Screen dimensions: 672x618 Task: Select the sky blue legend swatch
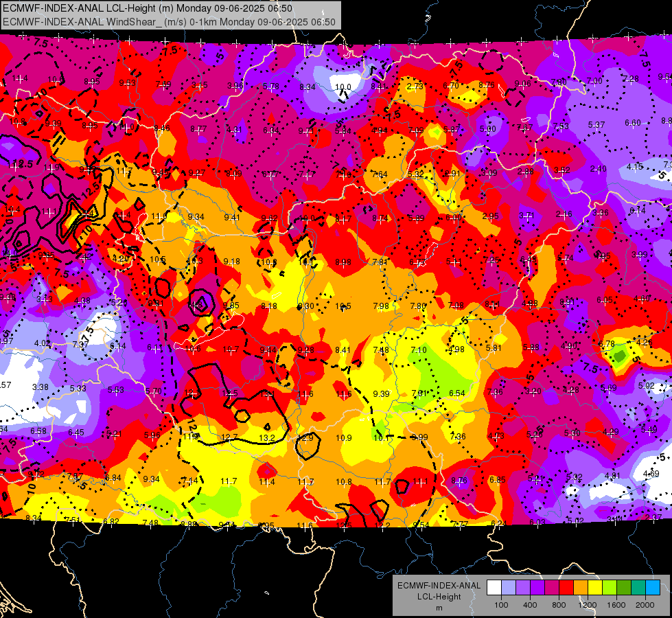click(653, 588)
